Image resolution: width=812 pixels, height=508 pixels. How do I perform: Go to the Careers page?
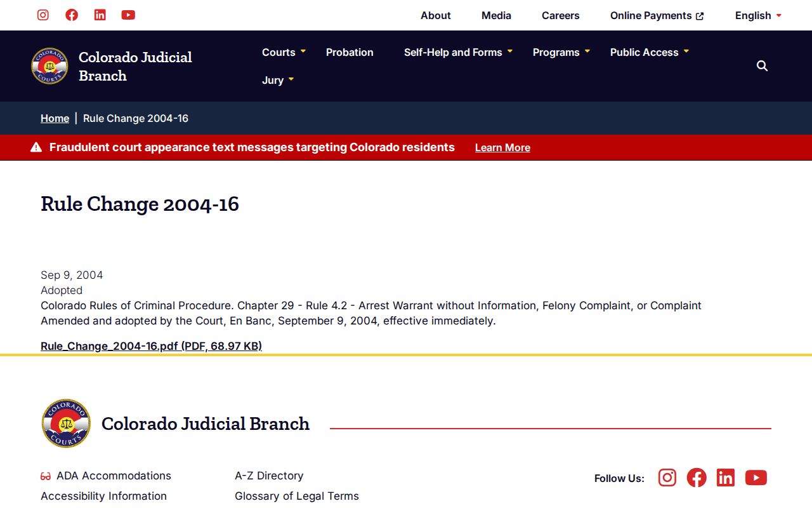pyautogui.click(x=561, y=15)
